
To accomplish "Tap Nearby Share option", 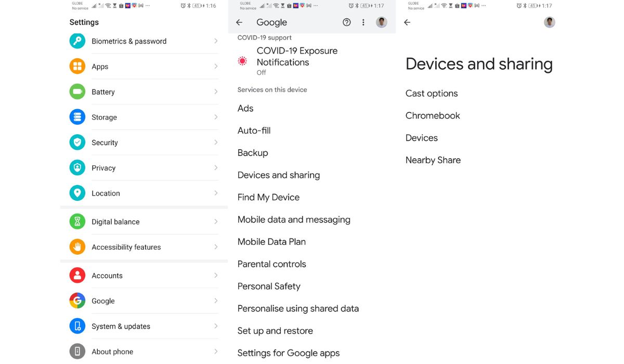I will [x=433, y=160].
